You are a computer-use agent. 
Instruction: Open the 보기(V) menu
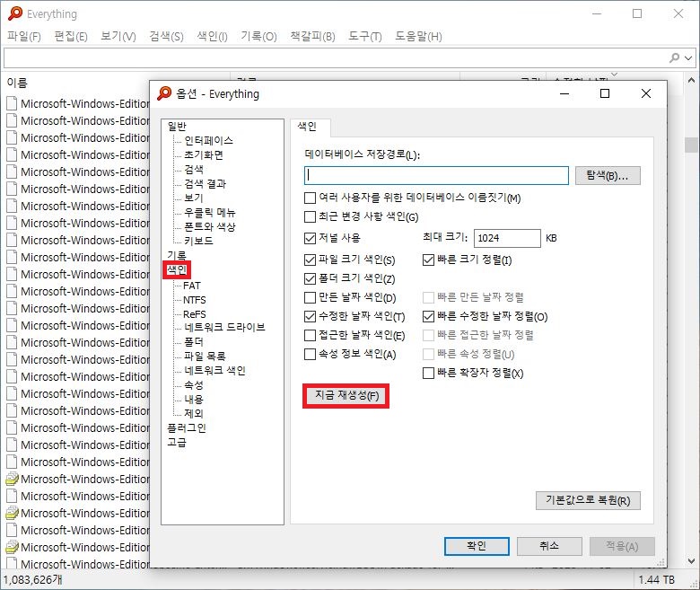pos(118,36)
